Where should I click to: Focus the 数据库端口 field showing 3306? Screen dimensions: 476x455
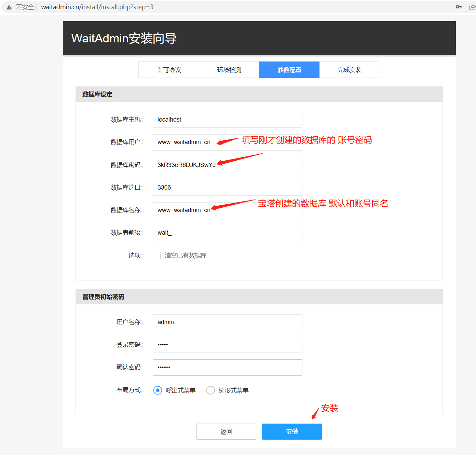(x=227, y=188)
